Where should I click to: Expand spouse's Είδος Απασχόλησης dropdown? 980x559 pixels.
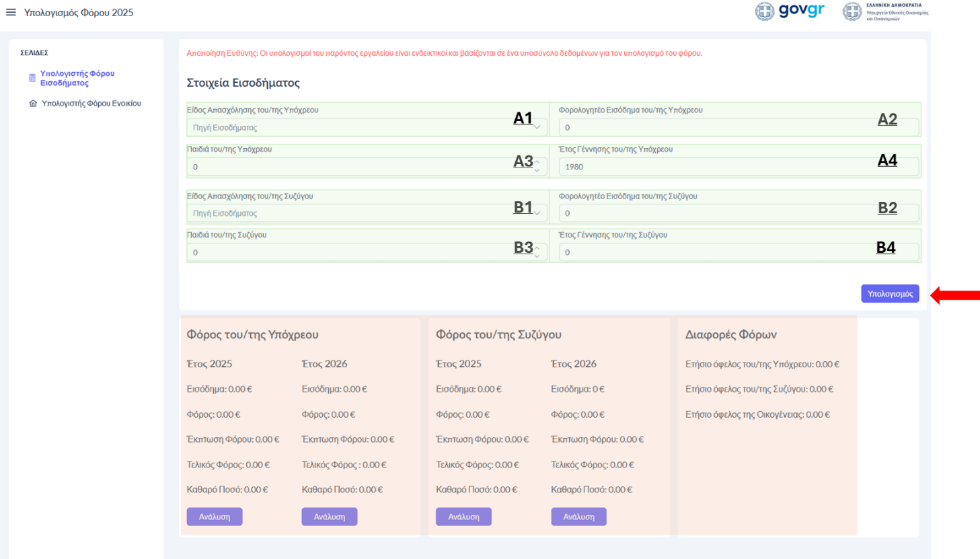tap(363, 213)
